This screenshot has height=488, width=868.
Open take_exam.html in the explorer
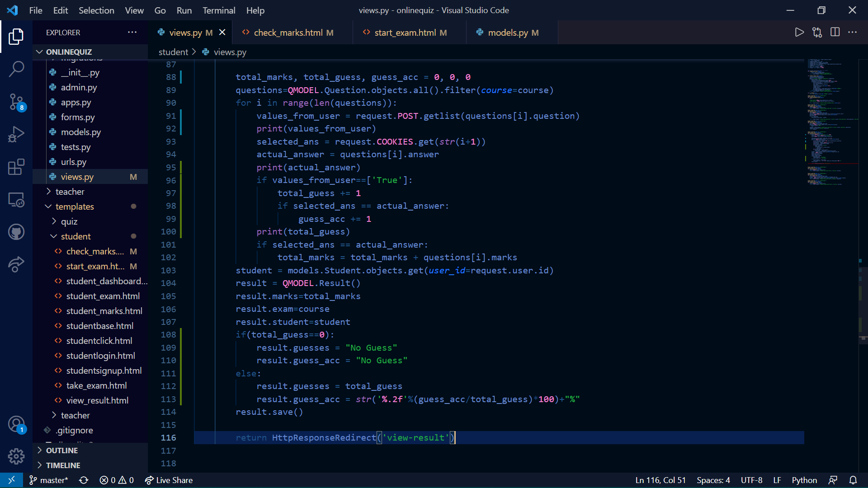click(x=96, y=385)
